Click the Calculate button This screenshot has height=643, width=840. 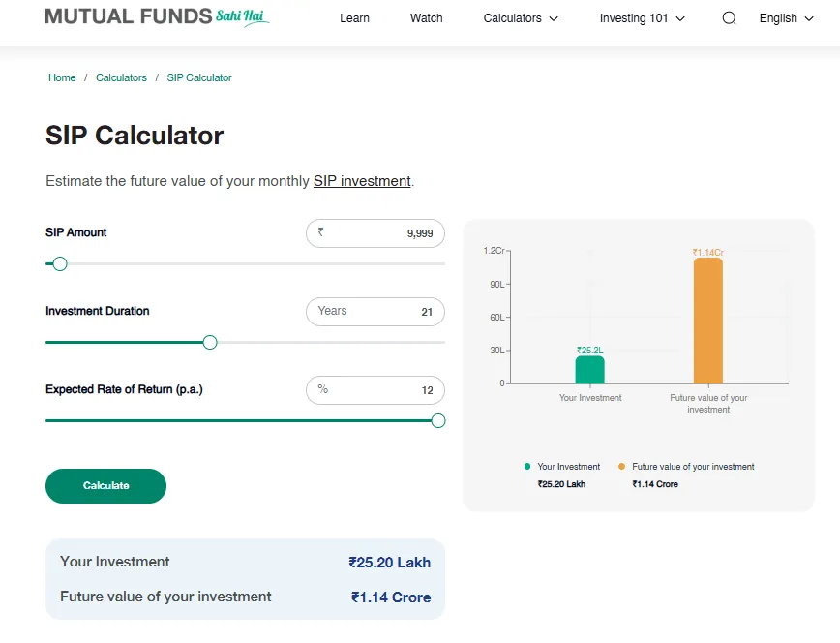tap(106, 486)
